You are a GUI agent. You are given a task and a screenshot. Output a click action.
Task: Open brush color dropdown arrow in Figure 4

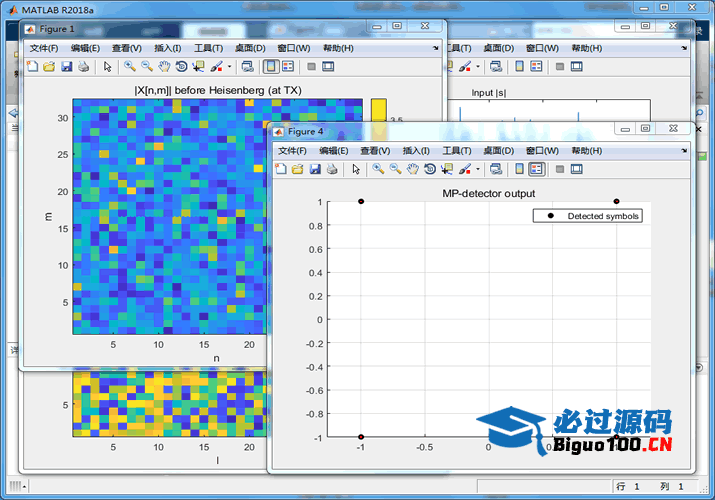tap(478, 169)
